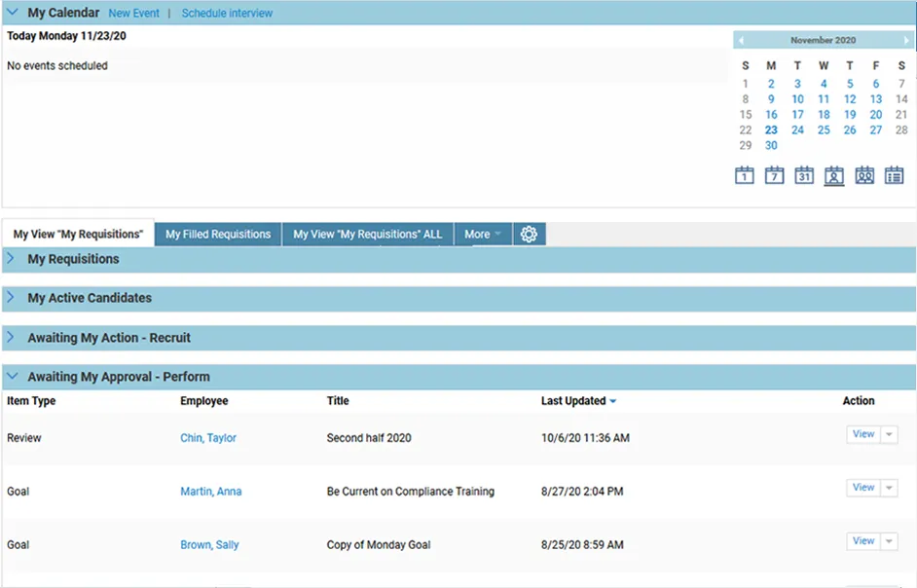The height and width of the screenshot is (588, 917).
Task: Open Brown, Sally's employee profile
Action: point(209,545)
